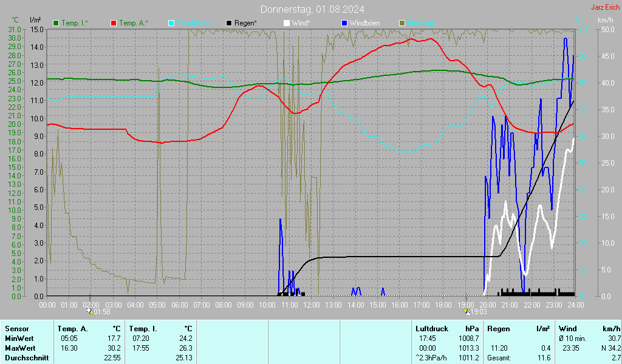Image resolution: width=622 pixels, height=364 pixels.
Task: Click the blue Windböen legend square
Action: click(x=344, y=23)
